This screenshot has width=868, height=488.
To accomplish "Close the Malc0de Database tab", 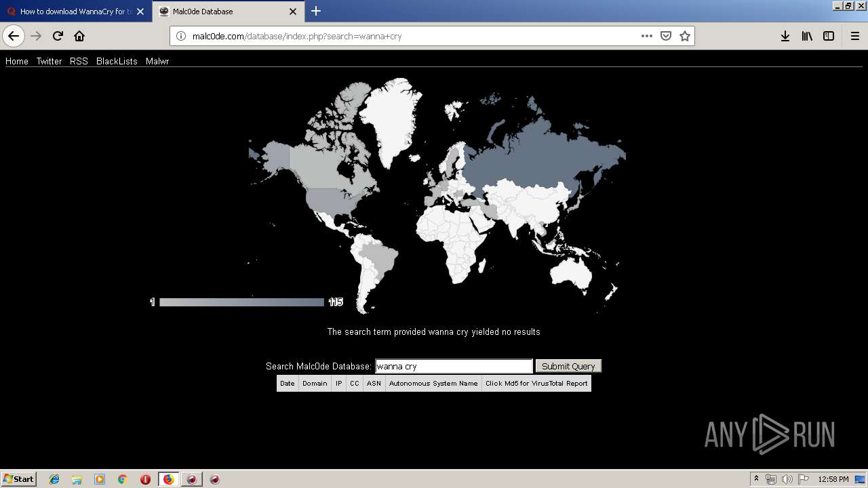I will coord(293,12).
